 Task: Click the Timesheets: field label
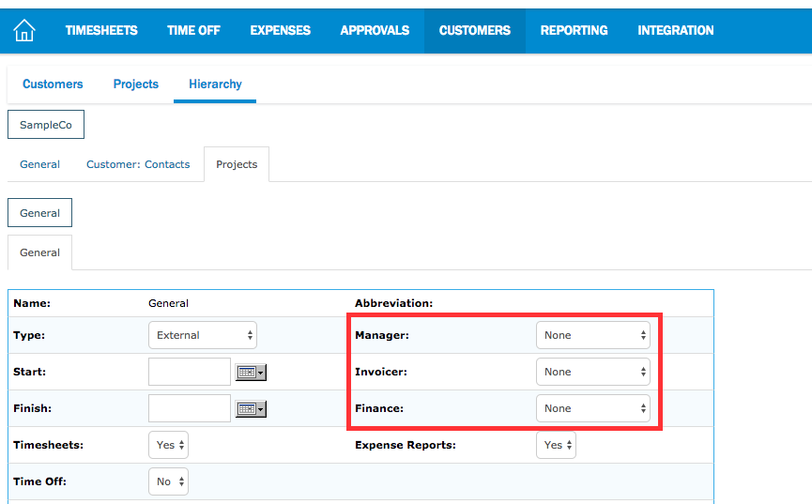(x=48, y=445)
